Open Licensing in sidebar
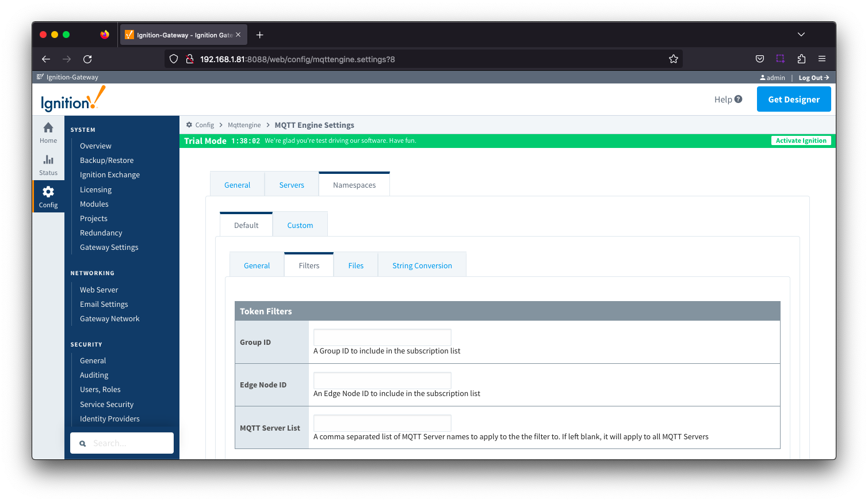Screen dimensions: 868x502 tap(95, 189)
